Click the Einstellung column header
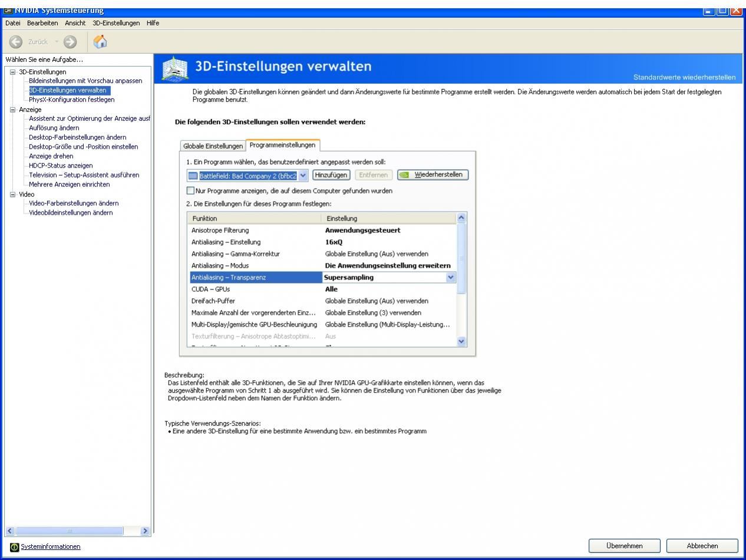This screenshot has height=560, width=746. point(389,219)
